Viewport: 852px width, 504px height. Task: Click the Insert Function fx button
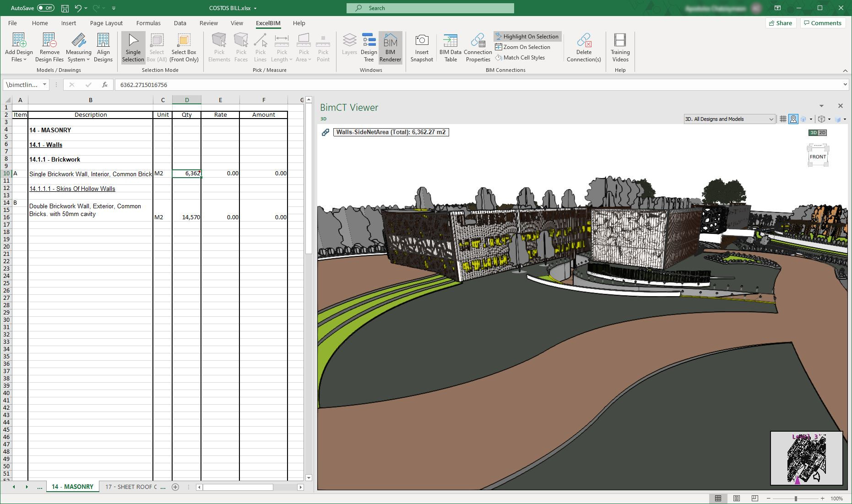[x=105, y=85]
